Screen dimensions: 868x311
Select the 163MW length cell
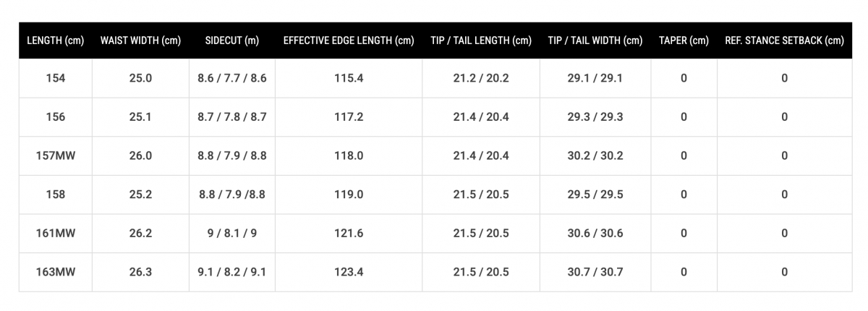(x=56, y=272)
